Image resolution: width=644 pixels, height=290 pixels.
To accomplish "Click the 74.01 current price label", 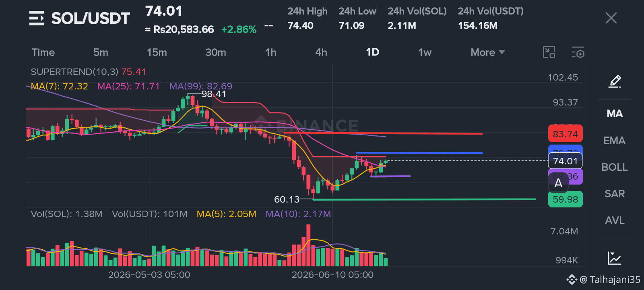I will coord(565,161).
